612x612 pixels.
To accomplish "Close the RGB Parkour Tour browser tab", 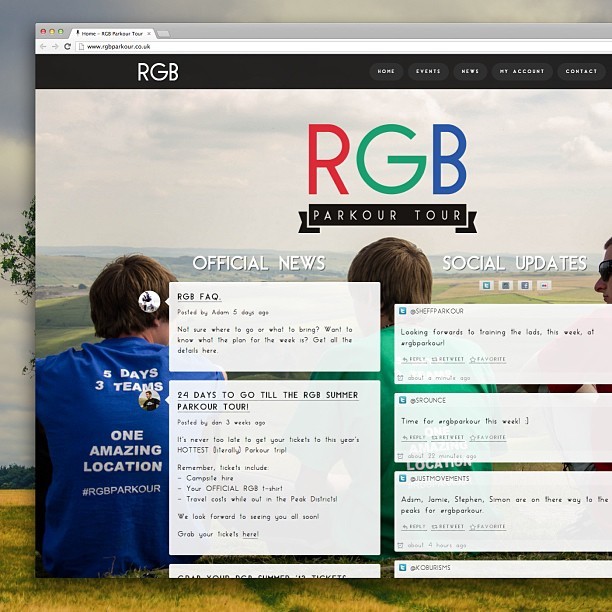I will pos(149,34).
